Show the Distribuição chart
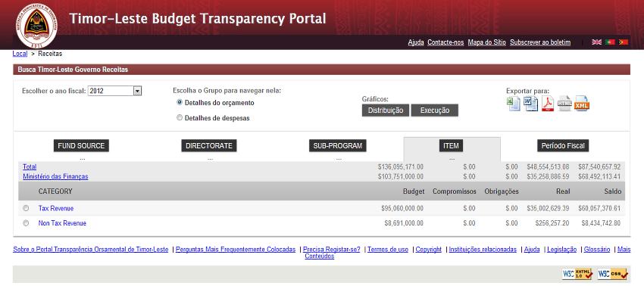Image resolution: width=644 pixels, height=286 pixels. click(385, 110)
